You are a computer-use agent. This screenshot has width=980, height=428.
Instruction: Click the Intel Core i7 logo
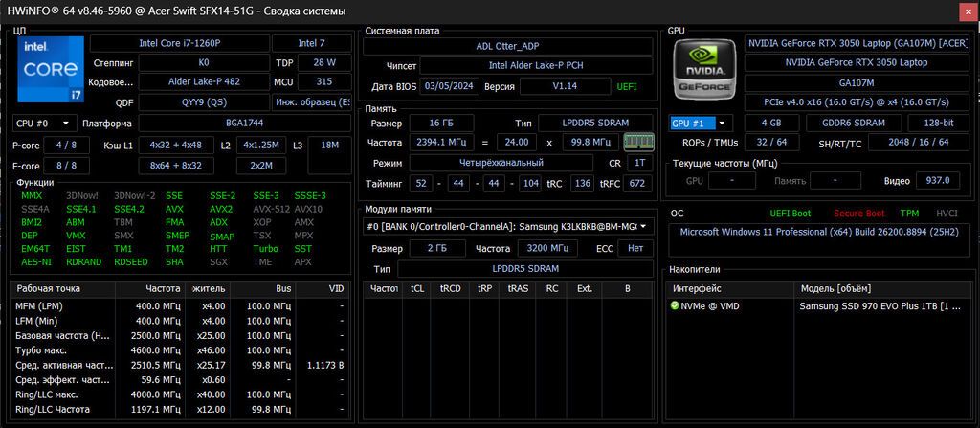pyautogui.click(x=51, y=69)
